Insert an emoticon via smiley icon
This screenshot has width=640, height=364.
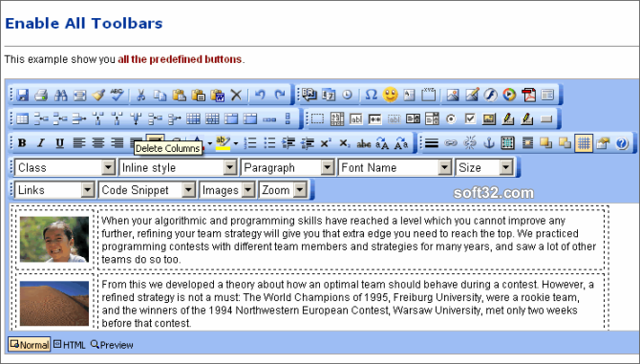coord(390,95)
